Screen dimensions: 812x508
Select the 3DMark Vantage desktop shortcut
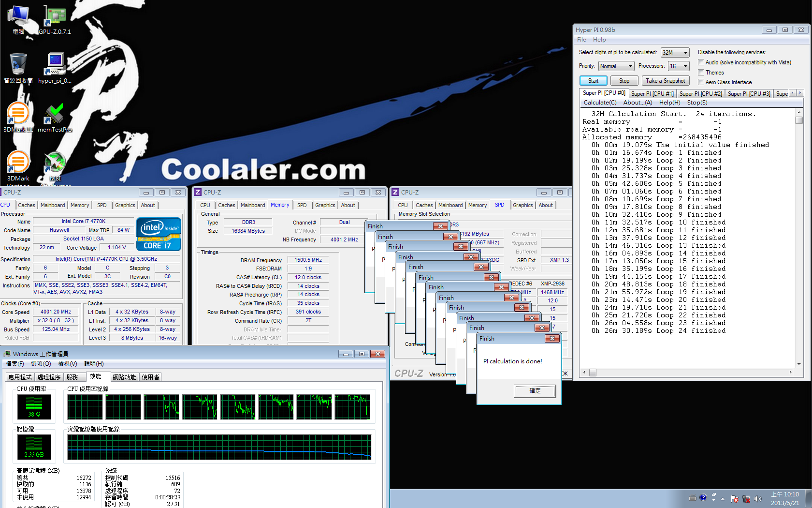(x=18, y=167)
